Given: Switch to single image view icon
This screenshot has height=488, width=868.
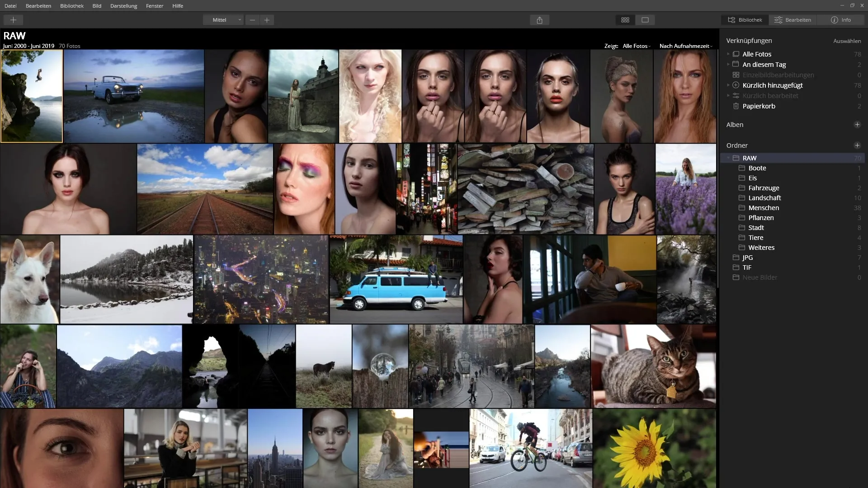Looking at the screenshot, I should pos(645,20).
